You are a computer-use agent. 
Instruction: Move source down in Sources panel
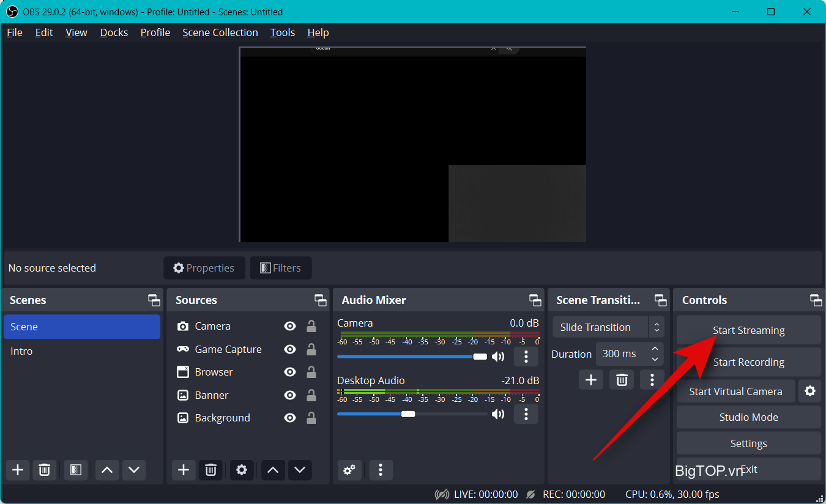pos(300,470)
